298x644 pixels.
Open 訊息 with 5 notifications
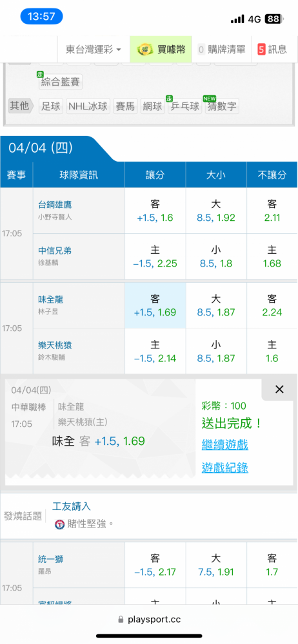272,50
